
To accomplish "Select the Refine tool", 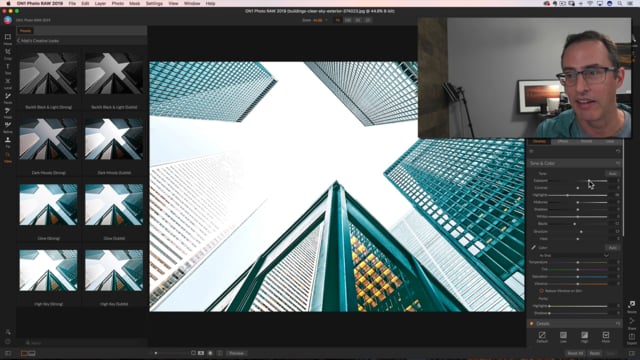I will [8, 127].
